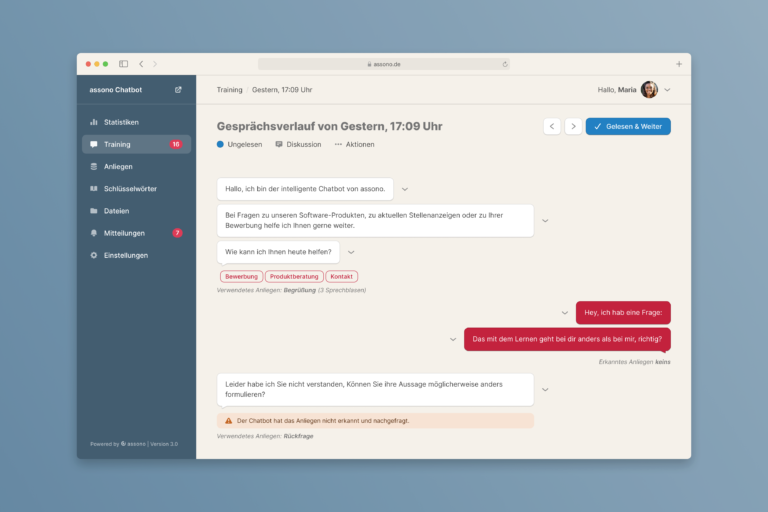
Task: Click 'Hey, ich hab eine Frage:' bubble
Action: coord(623,313)
